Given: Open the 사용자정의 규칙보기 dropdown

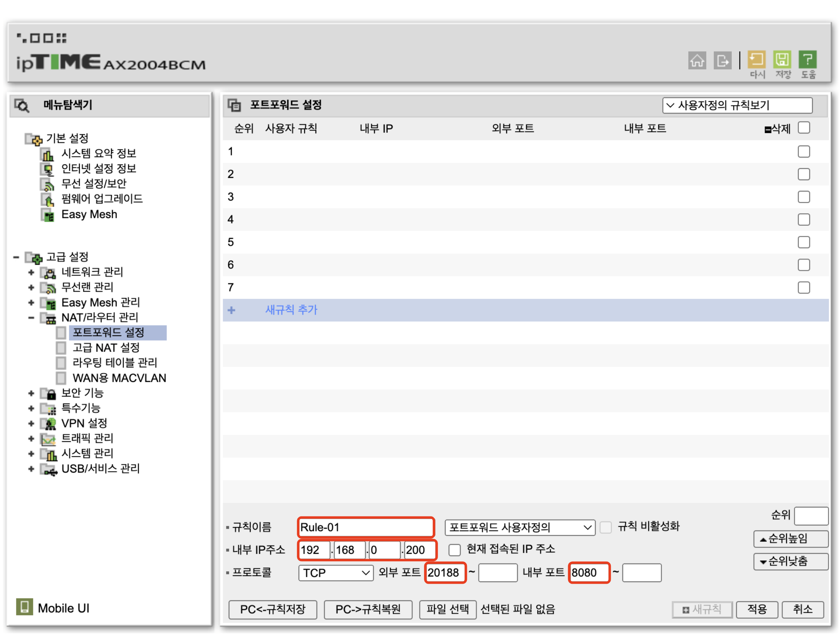Looking at the screenshot, I should pos(737,105).
